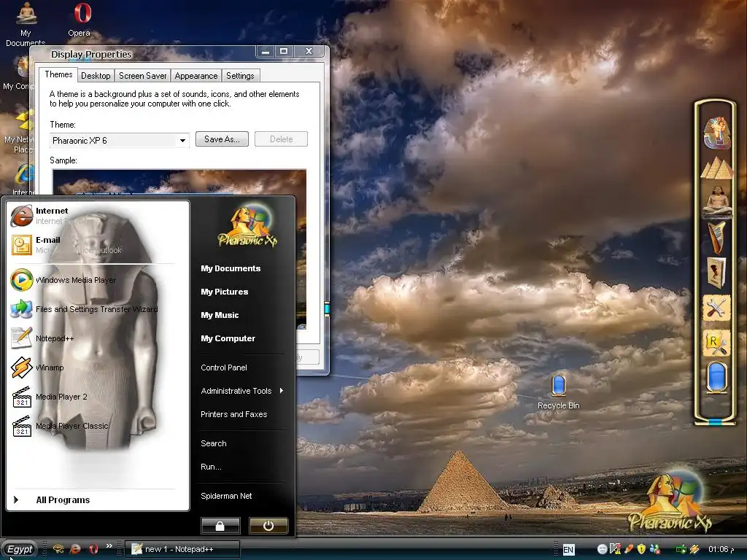Expand All Programs in Start menu
747x560 pixels.
coord(98,500)
